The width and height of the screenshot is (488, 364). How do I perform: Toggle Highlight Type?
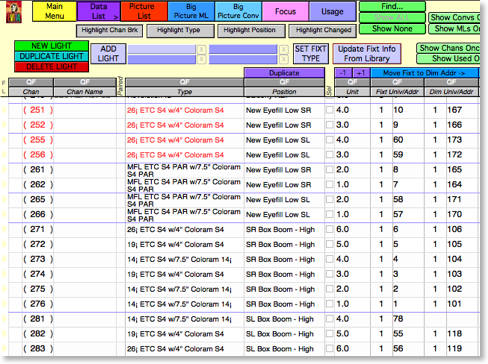180,30
